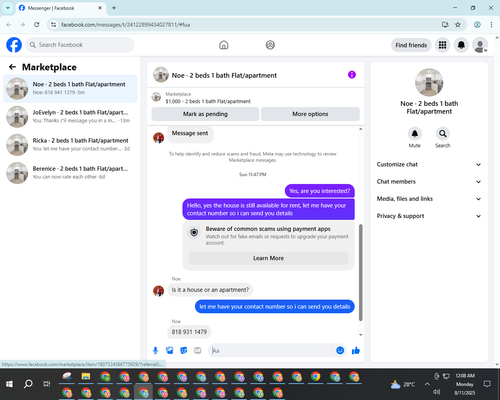
Task: Focus the Search Facebook field
Action: coord(80,45)
